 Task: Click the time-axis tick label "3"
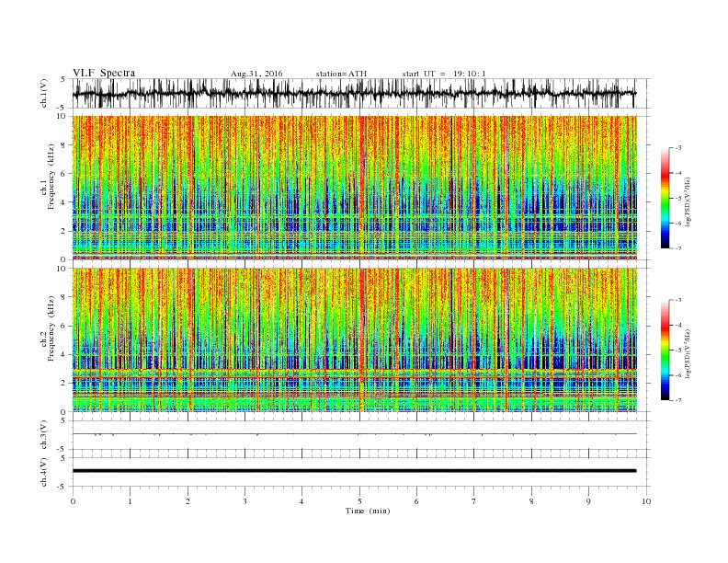click(x=245, y=501)
